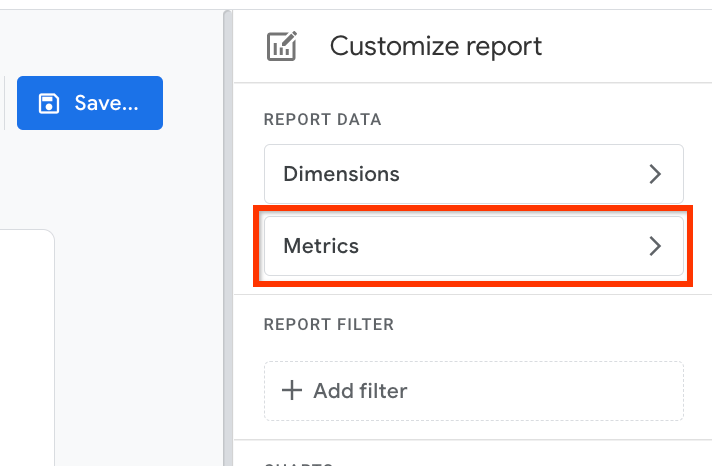This screenshot has width=712, height=466.
Task: Expand Metrics using its chevron arrow
Action: (655, 246)
